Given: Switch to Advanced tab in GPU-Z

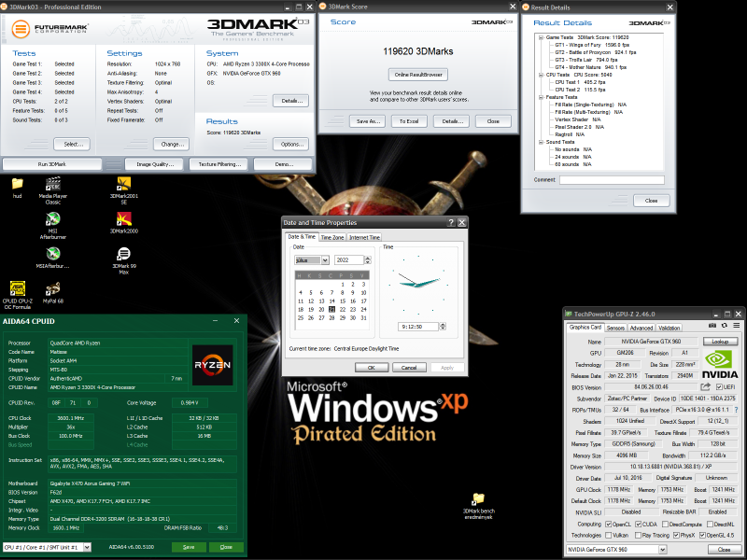Looking at the screenshot, I should [641, 328].
